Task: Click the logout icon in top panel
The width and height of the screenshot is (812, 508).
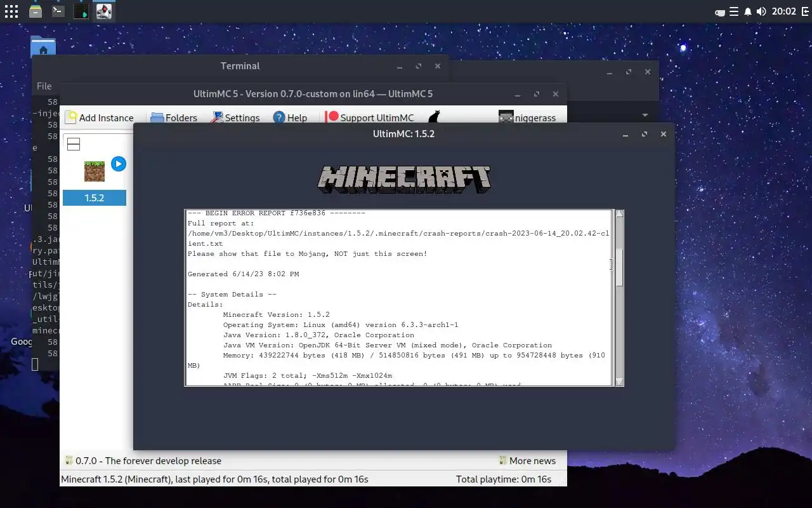Action: coord(805,11)
